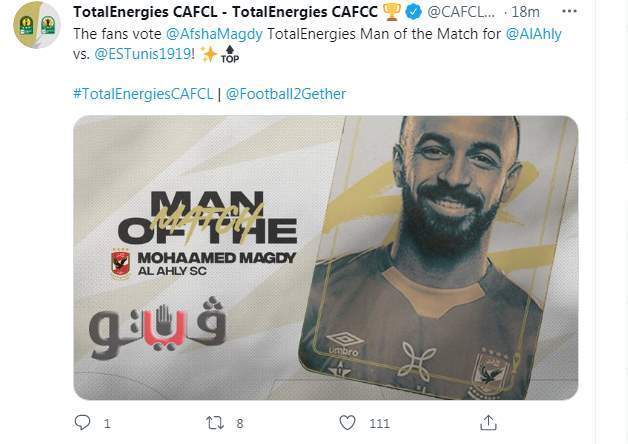Screen dimensions: 628x444
Task: Open the @Football2Gether mention
Action: (x=286, y=94)
